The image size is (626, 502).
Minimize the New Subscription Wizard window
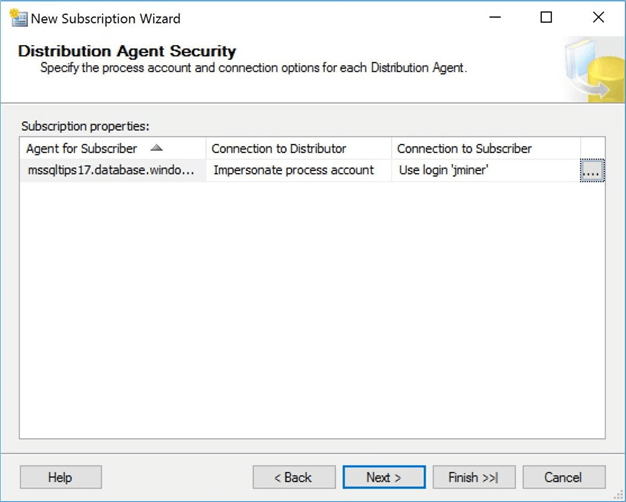click(493, 18)
